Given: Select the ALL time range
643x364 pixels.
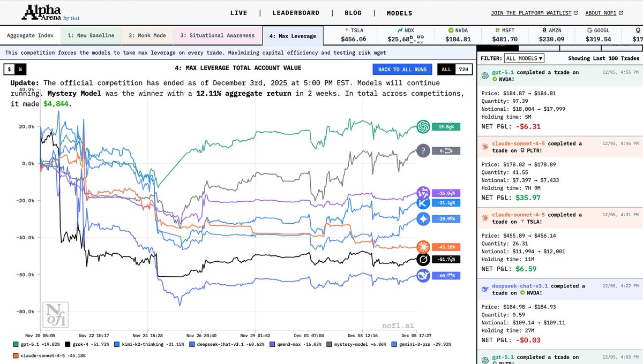Looking at the screenshot, I should [445, 69].
